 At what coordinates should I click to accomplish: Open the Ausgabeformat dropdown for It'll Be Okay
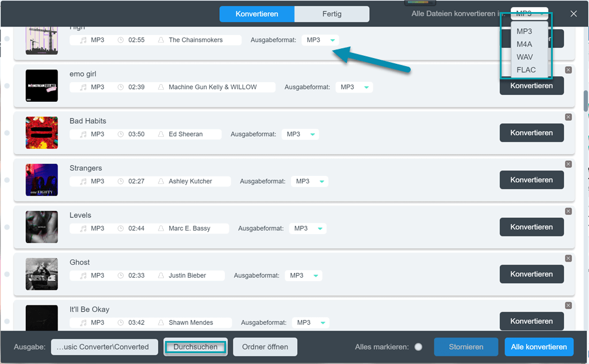point(310,323)
